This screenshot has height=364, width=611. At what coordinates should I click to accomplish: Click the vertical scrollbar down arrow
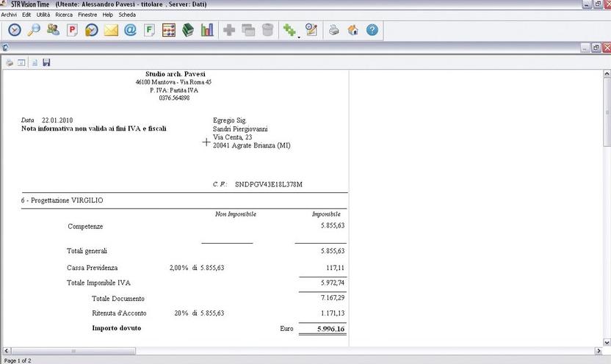tap(606, 342)
